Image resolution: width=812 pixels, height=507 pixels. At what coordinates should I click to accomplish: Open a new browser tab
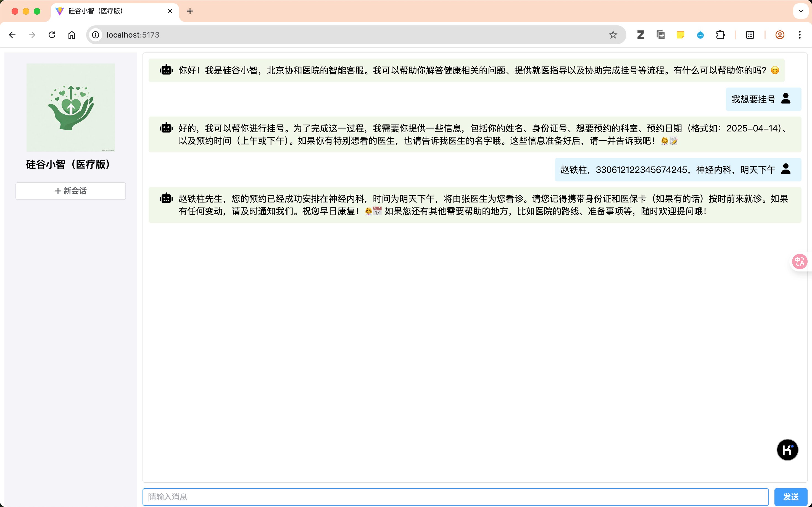(x=190, y=11)
